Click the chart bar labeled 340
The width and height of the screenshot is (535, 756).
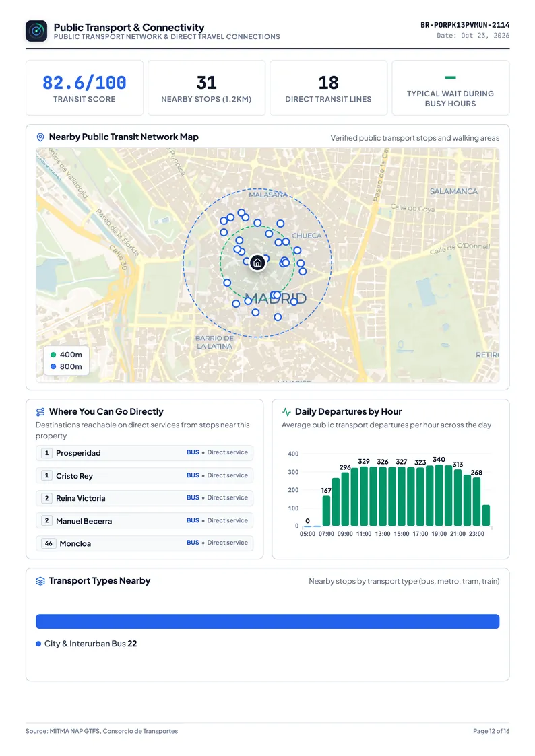[x=439, y=495]
